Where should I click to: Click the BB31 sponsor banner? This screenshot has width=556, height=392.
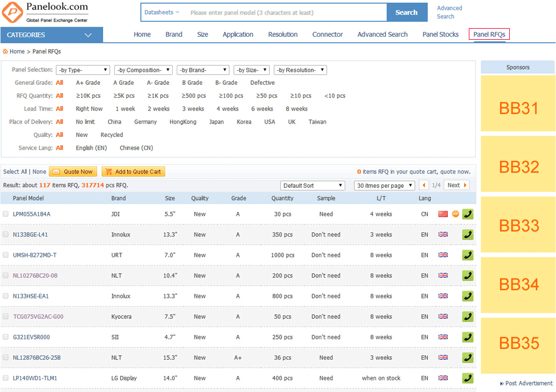point(518,108)
